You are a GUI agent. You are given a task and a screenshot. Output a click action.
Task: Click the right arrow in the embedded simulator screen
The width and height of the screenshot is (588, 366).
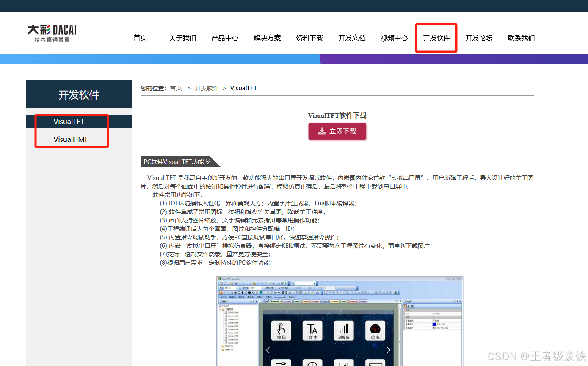click(x=389, y=350)
